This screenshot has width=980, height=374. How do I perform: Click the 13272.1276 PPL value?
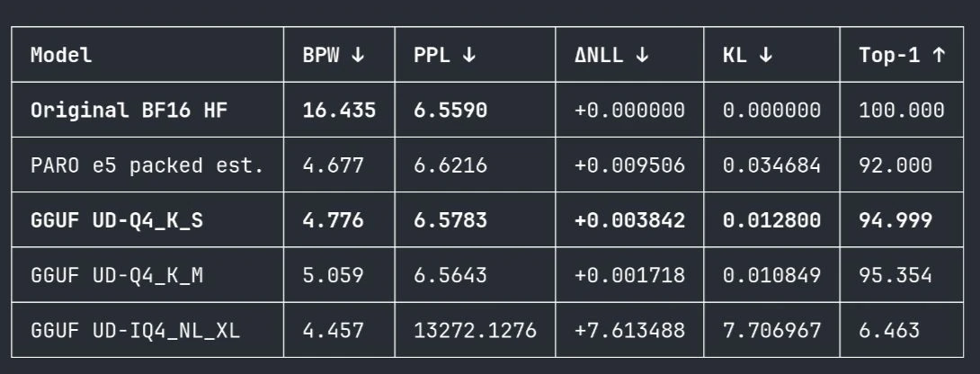(x=475, y=330)
